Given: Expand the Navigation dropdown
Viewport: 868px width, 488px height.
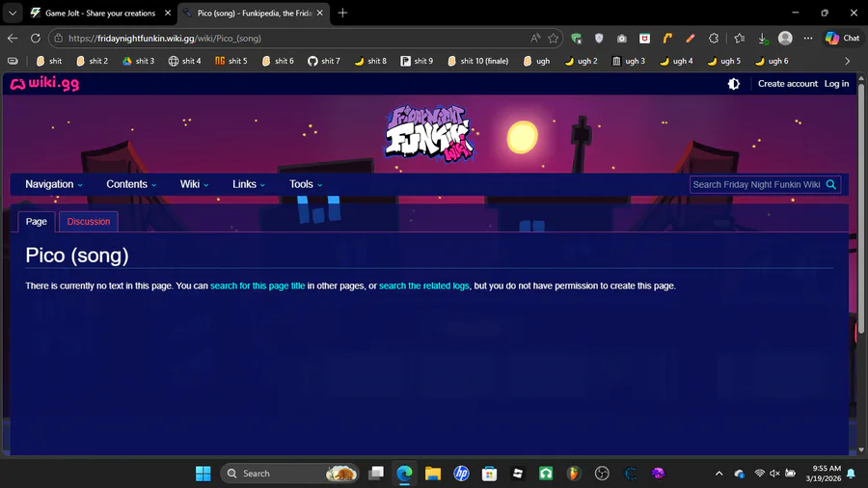Looking at the screenshot, I should (54, 184).
